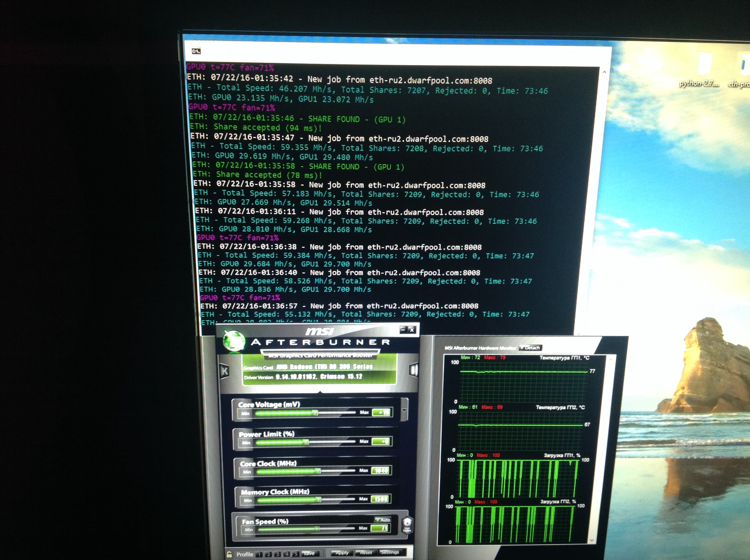Click Detach on Hardware Monitor
Viewport: 750px width, 560px height.
click(531, 348)
